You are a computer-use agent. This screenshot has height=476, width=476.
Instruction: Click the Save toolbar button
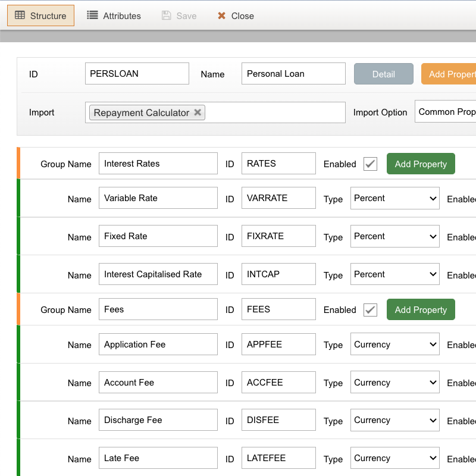click(x=179, y=15)
